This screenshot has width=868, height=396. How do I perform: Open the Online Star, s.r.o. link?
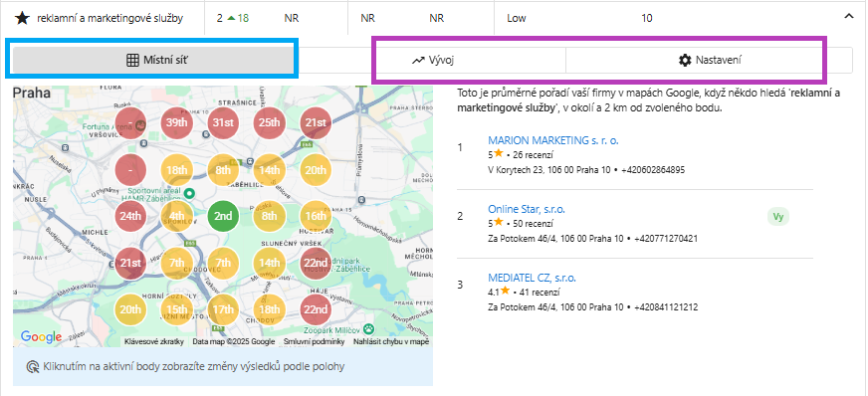coord(527,209)
